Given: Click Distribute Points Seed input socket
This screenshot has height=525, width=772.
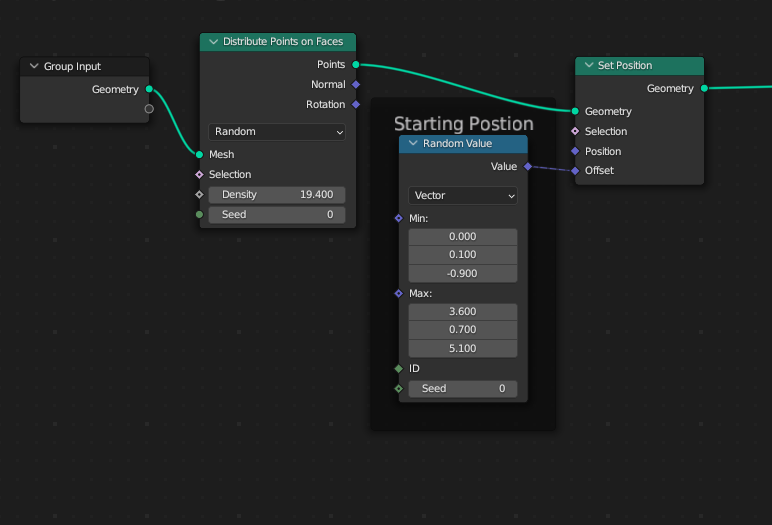Looking at the screenshot, I should tap(199, 214).
